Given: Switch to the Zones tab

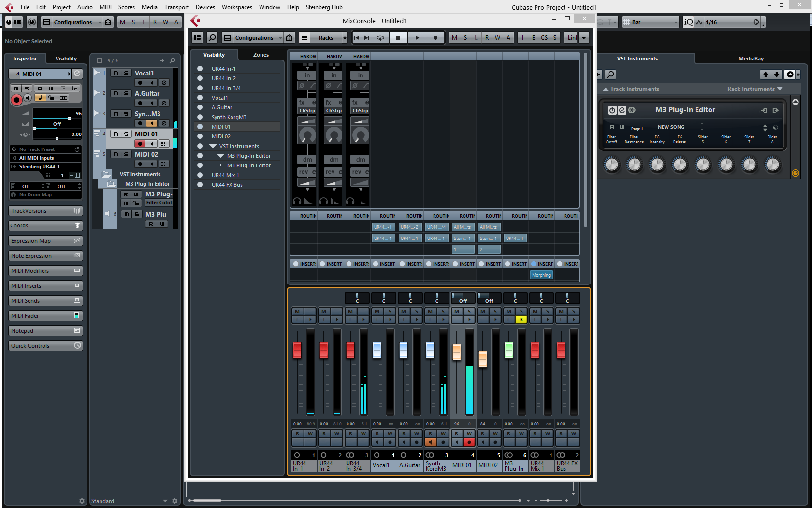Looking at the screenshot, I should [x=261, y=55].
